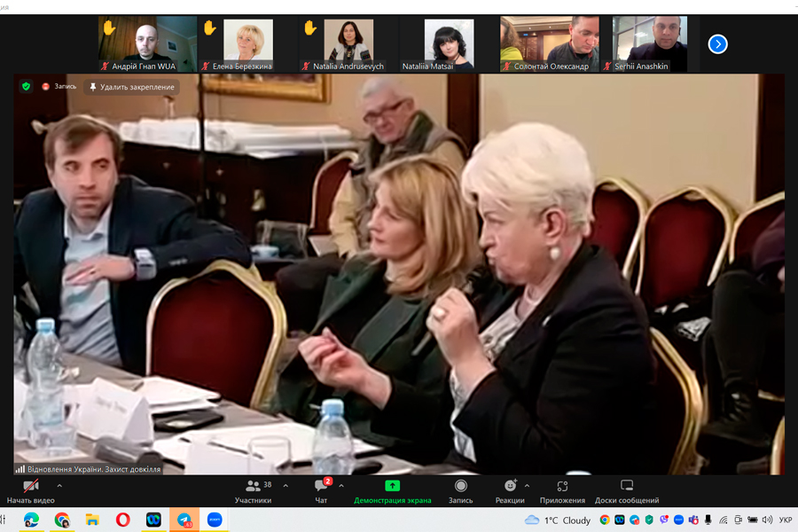
Task: Select Солонтай Олександр video thumbnail
Action: pyautogui.click(x=550, y=43)
